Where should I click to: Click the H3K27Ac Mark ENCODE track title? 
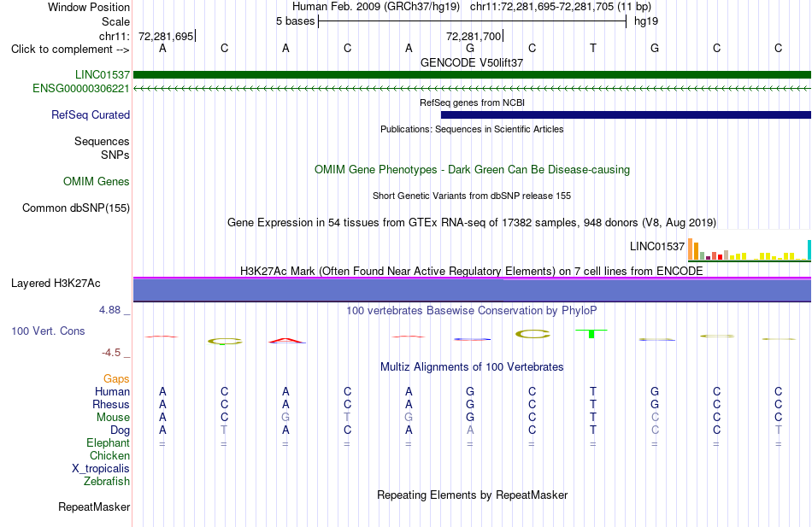[x=472, y=272]
